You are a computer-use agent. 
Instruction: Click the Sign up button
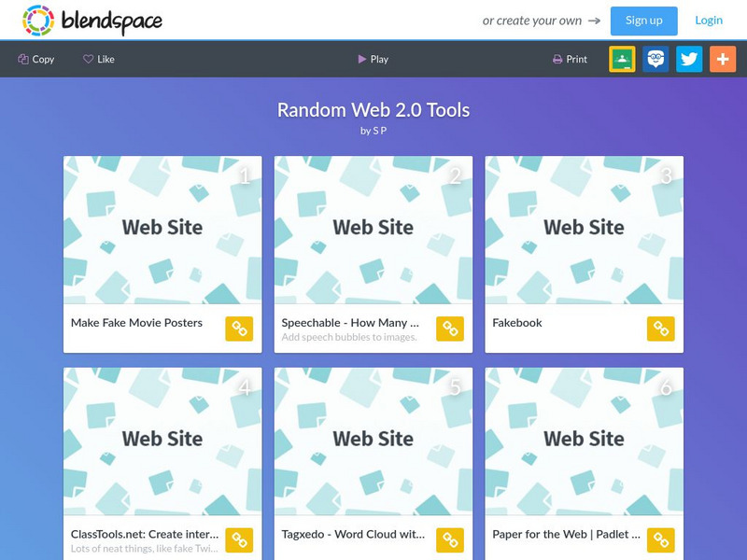[643, 21]
